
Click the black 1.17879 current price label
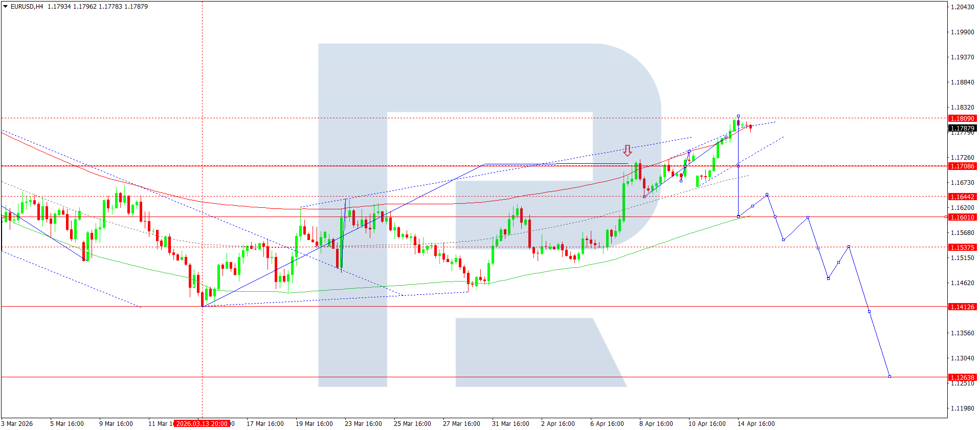pyautogui.click(x=962, y=128)
